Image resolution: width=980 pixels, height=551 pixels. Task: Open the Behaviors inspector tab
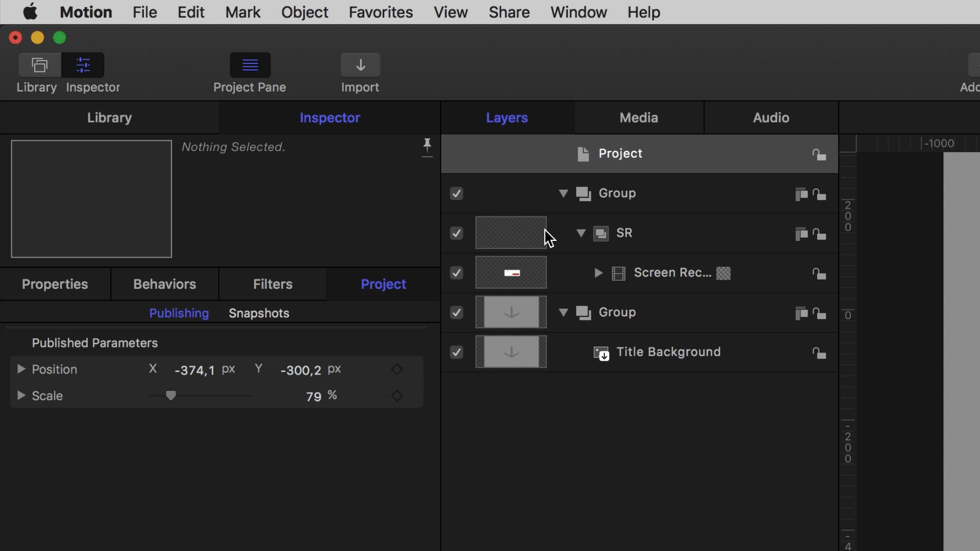click(x=164, y=284)
